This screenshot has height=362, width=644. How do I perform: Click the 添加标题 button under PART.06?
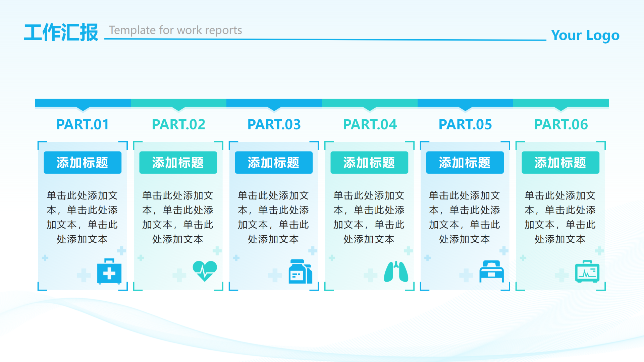(560, 163)
